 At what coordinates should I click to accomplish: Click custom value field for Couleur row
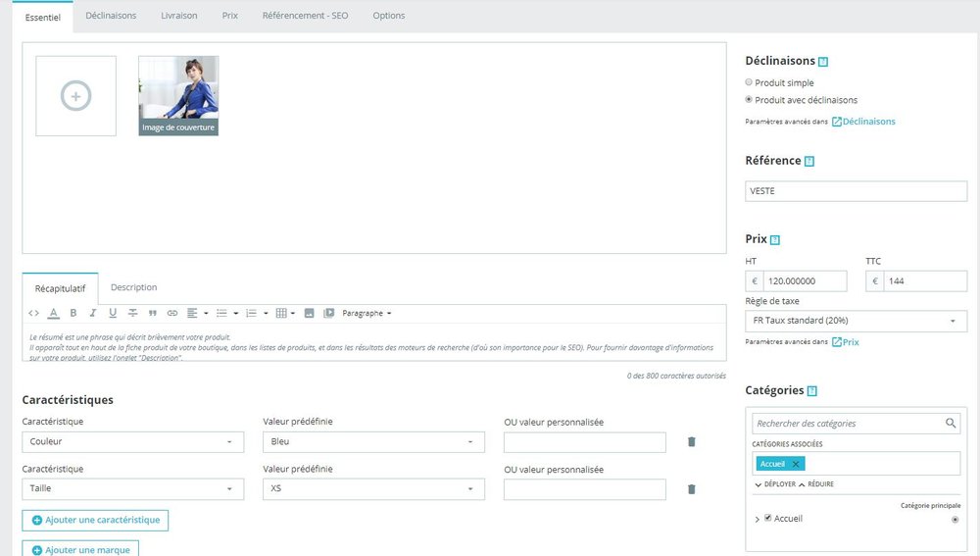tap(584, 442)
